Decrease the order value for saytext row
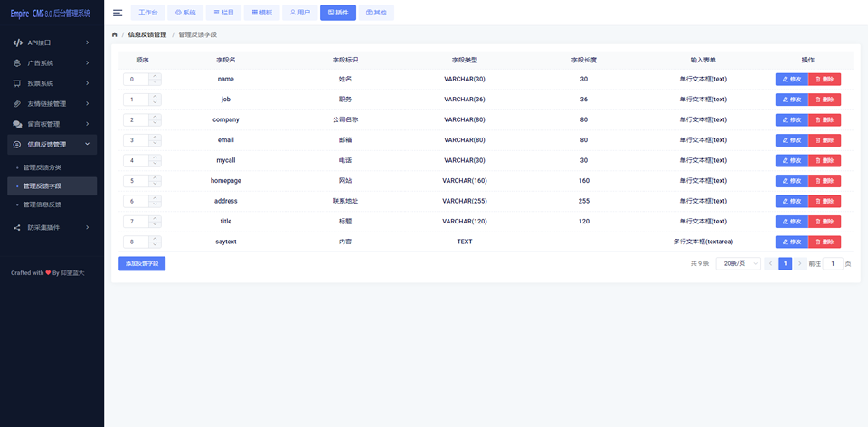 coord(155,245)
